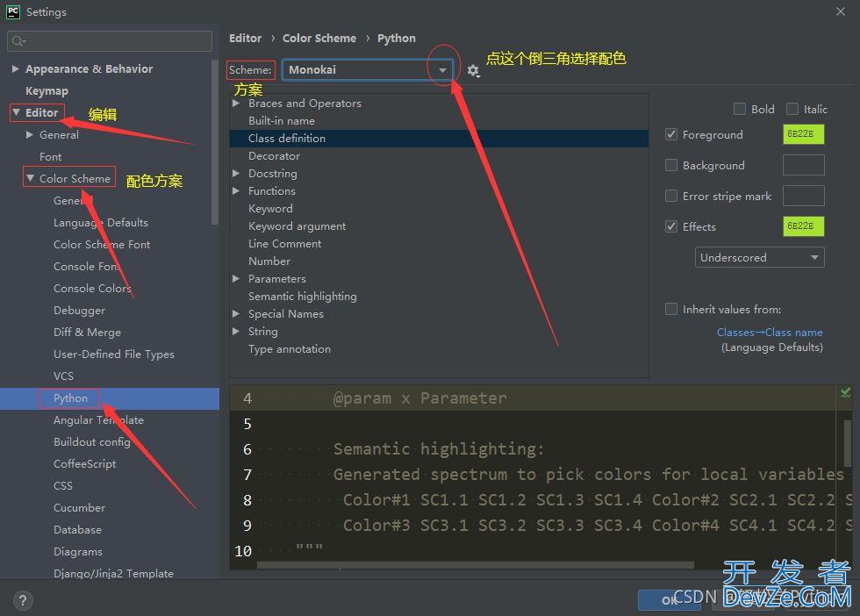Expand the Parameters group
This screenshot has height=616, width=860.
pos(236,279)
